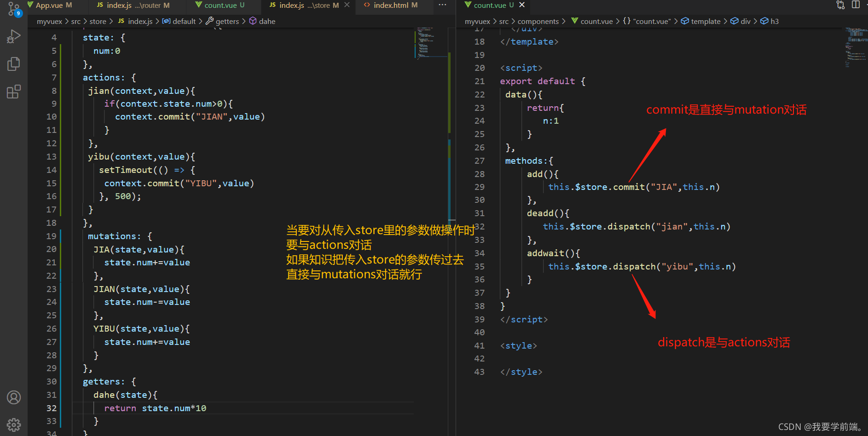The width and height of the screenshot is (868, 436).
Task: Place cursor on 'actions: {' line
Action: click(x=110, y=77)
